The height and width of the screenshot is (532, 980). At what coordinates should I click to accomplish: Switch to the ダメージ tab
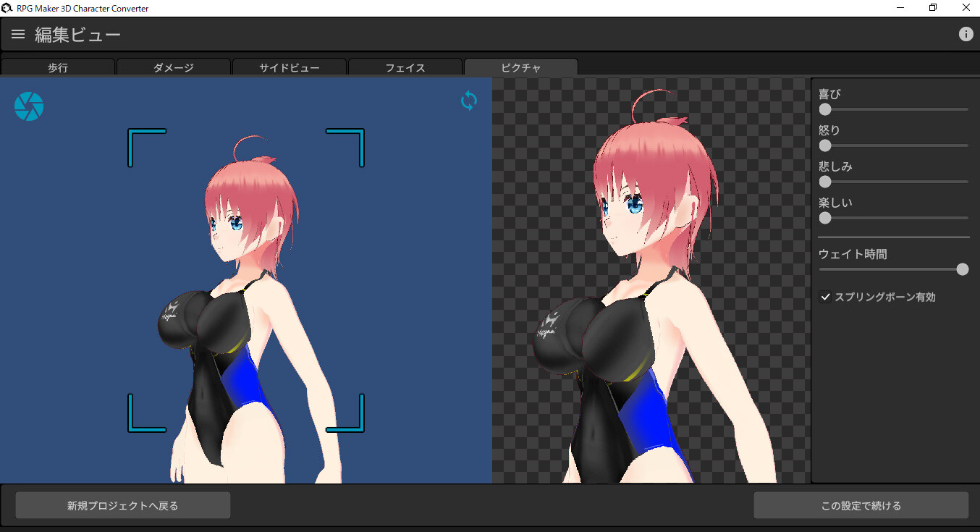[x=174, y=67]
